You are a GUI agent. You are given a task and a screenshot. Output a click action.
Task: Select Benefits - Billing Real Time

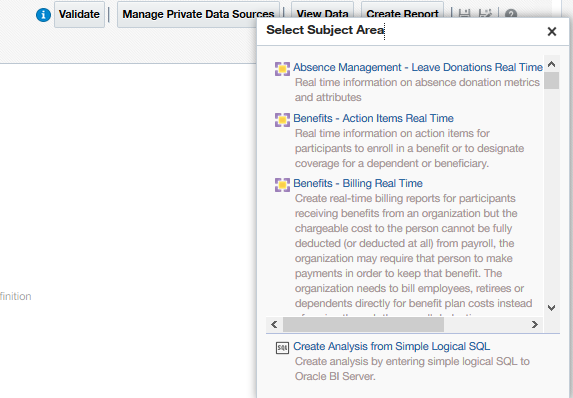[x=358, y=183]
